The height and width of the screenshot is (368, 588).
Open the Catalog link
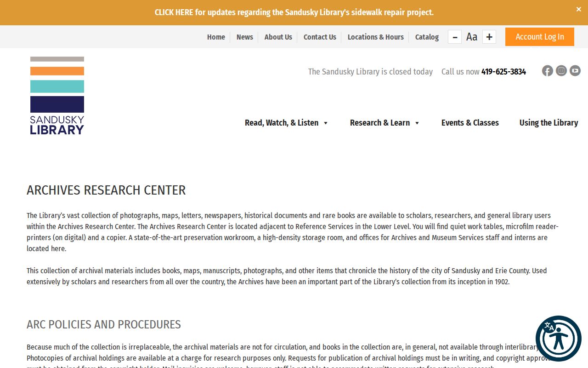click(427, 37)
